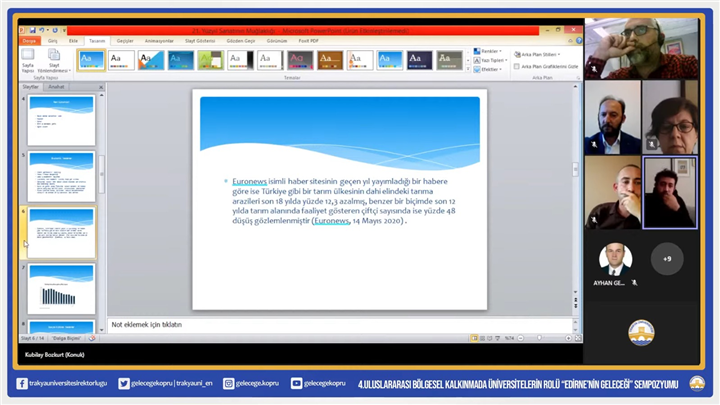Screen dimensions: 720x405
Task: Switch to Normal view icon
Action: click(x=474, y=338)
